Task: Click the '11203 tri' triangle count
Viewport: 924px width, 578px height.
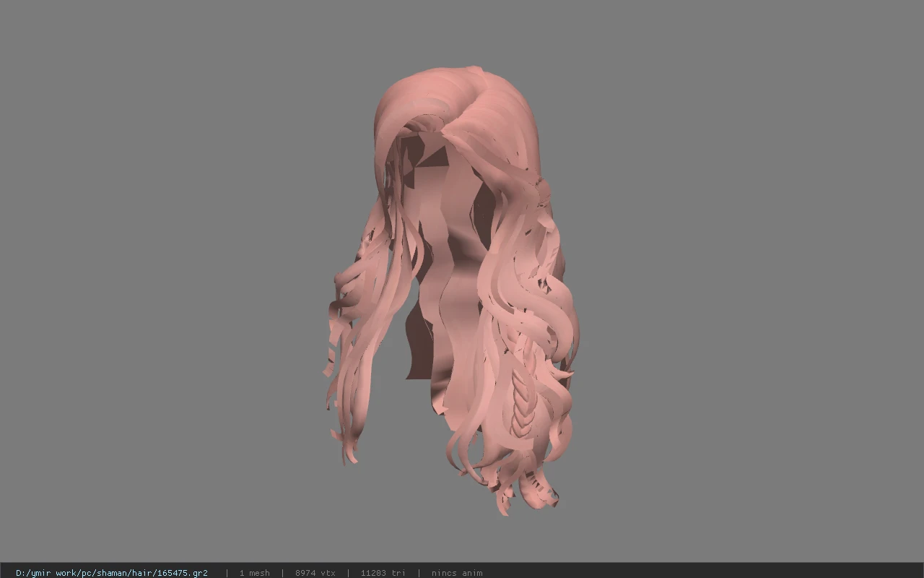Action: coord(383,573)
